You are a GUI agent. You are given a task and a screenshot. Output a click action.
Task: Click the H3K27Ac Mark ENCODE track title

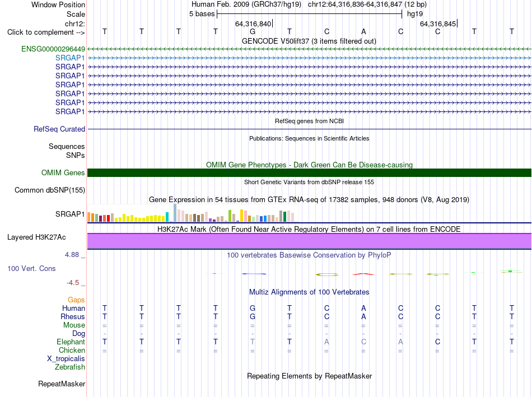point(309,230)
